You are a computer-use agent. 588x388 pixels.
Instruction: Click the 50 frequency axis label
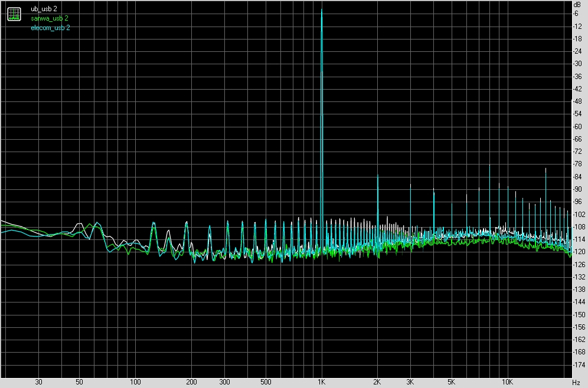pyautogui.click(x=79, y=382)
